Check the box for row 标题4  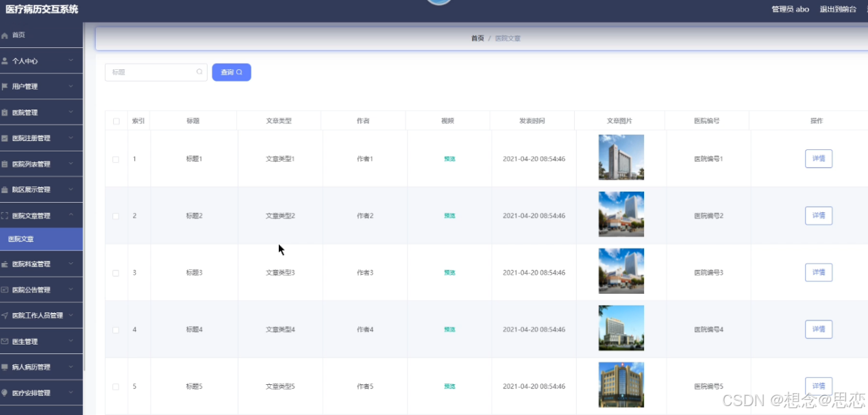[116, 329]
